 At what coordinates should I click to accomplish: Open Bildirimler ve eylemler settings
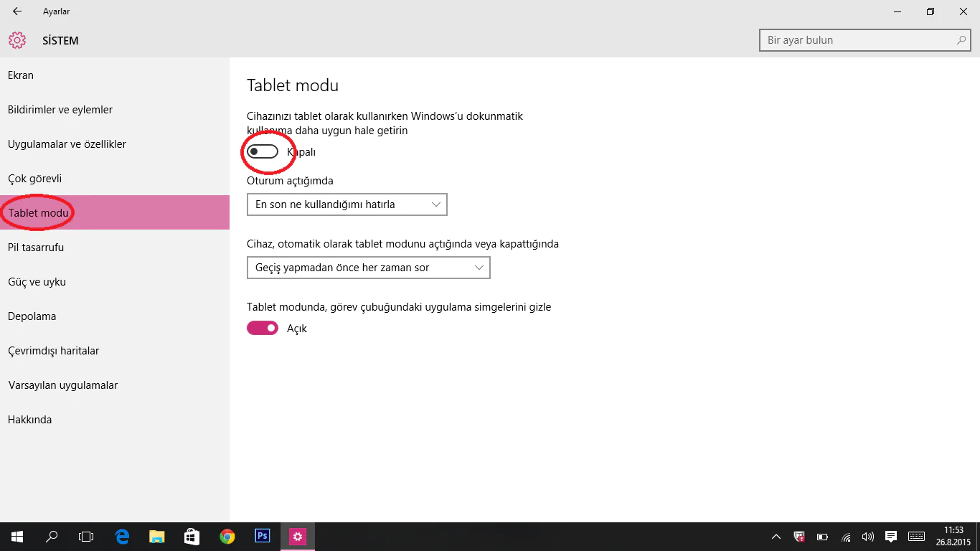115,110
